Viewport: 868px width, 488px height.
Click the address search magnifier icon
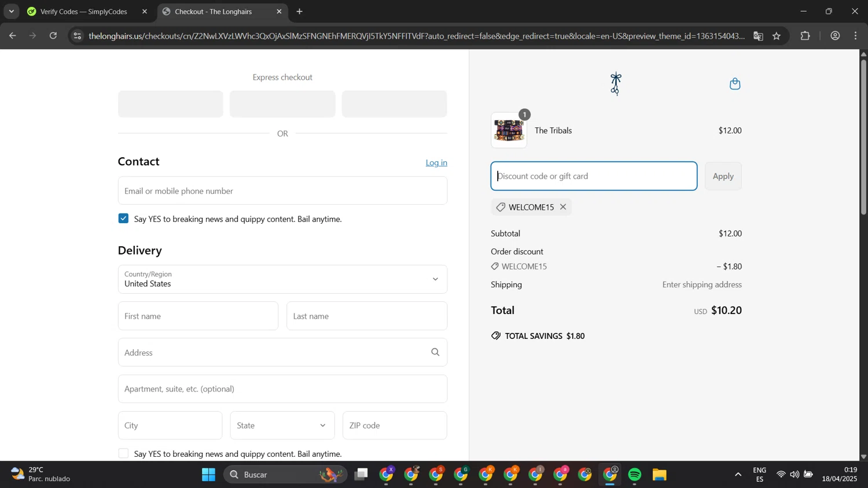435,352
